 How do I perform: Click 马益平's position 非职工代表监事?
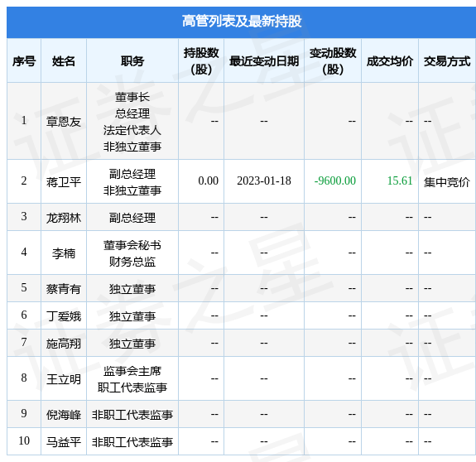(132, 442)
